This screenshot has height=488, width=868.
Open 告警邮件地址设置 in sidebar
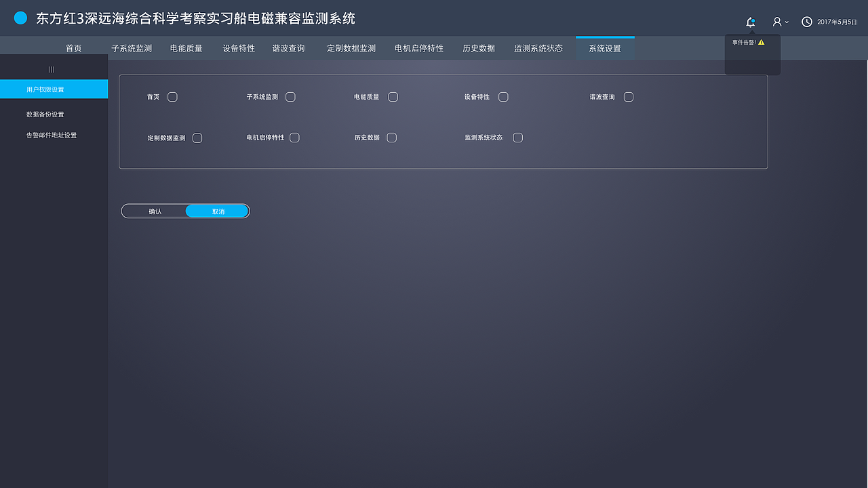[x=52, y=136]
